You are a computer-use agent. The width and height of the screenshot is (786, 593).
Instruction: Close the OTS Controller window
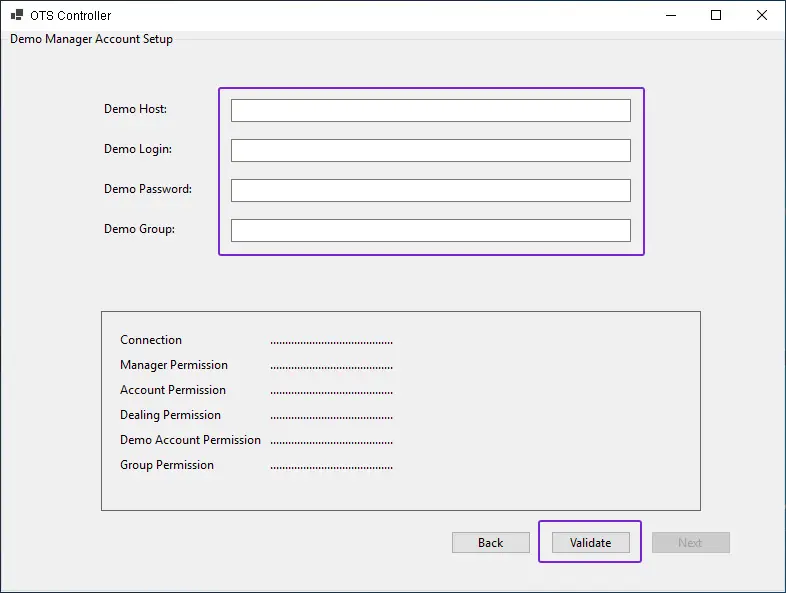[x=762, y=15]
